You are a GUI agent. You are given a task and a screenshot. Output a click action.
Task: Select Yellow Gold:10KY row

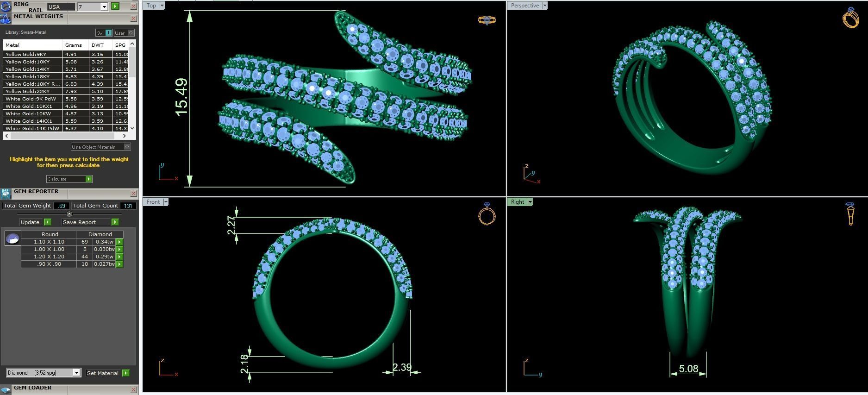[x=66, y=62]
